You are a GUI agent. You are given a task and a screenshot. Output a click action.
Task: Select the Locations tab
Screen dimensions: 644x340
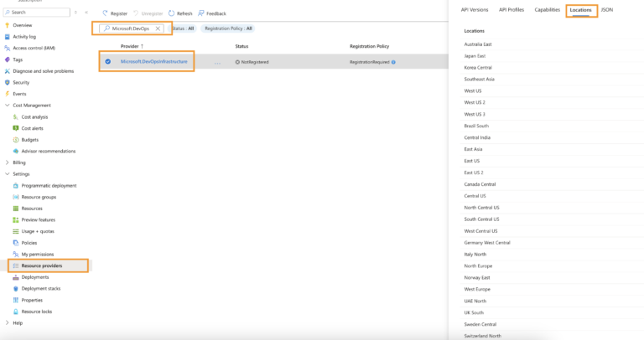pos(581,10)
